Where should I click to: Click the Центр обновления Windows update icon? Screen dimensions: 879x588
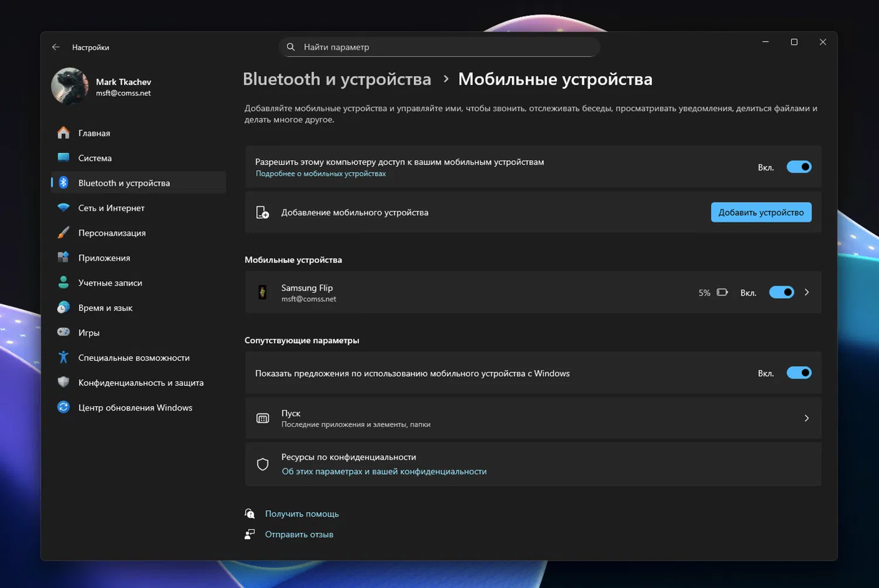[x=63, y=407]
